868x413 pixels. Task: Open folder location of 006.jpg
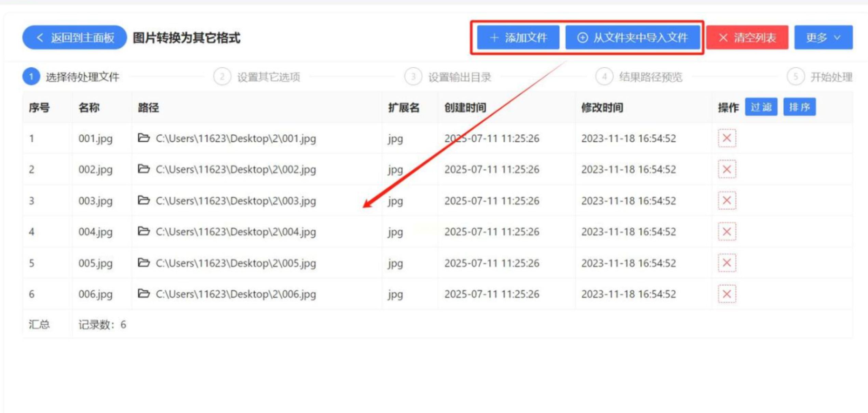(144, 293)
